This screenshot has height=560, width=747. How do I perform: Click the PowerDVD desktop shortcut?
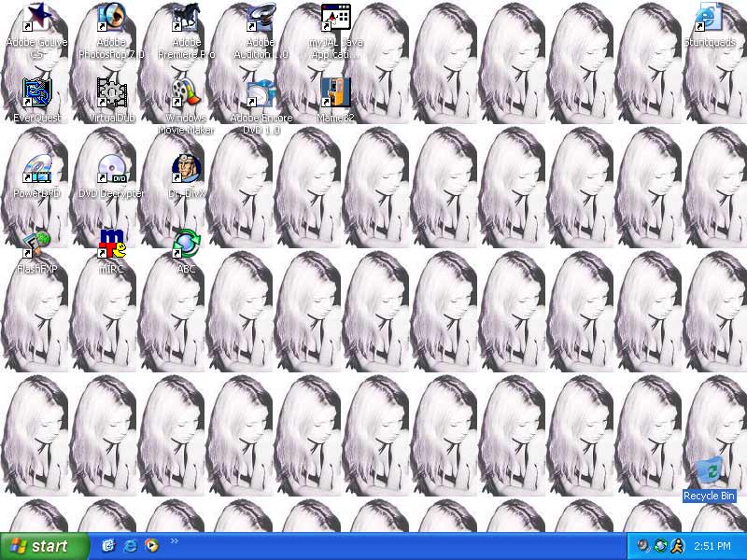point(37,168)
